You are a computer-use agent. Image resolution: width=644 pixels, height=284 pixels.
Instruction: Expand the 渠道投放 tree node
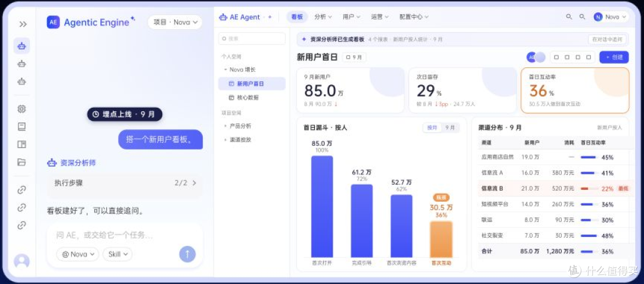pyautogui.click(x=225, y=140)
